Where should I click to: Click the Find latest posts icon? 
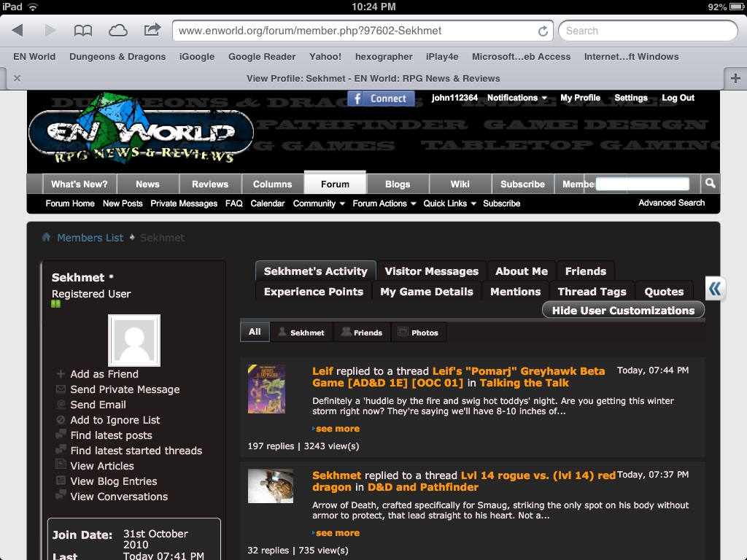pos(61,435)
